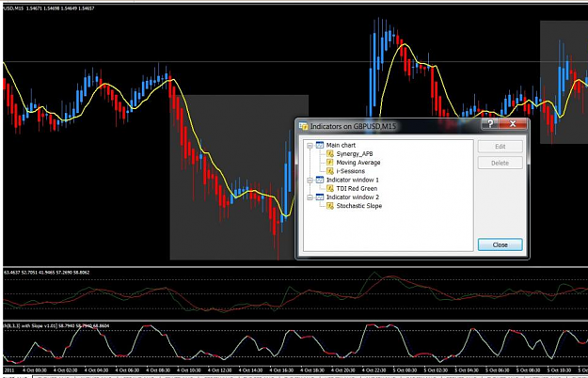Viewport: 588px width, 378px height.
Task: Click the 5 Oct 00:30 time label
Action: click(x=405, y=370)
